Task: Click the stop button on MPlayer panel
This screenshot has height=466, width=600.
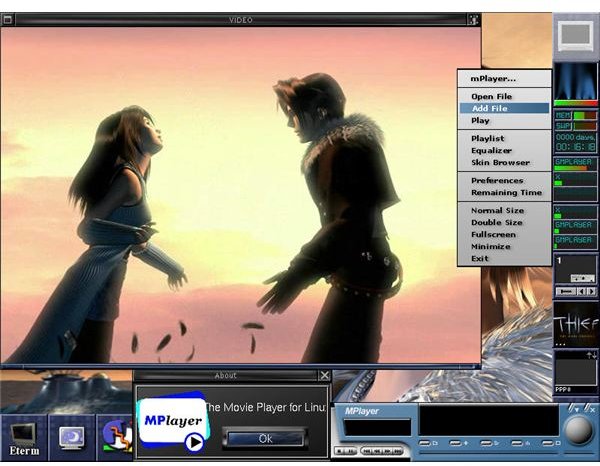Action: coord(339,451)
